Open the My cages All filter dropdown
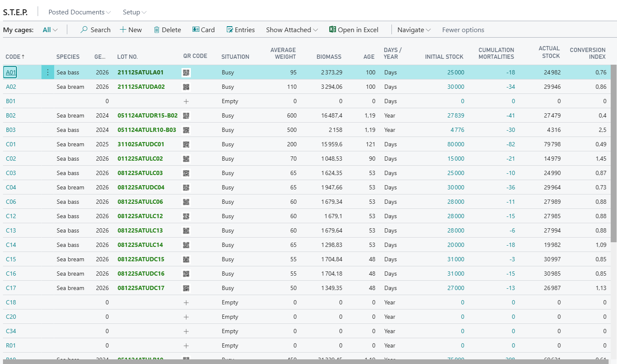This screenshot has width=617, height=364. tap(50, 30)
